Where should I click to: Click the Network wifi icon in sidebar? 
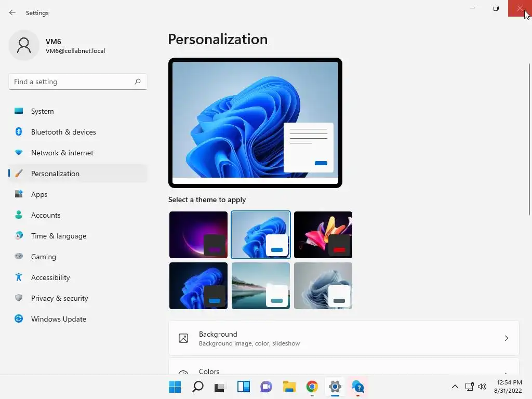[19, 152]
